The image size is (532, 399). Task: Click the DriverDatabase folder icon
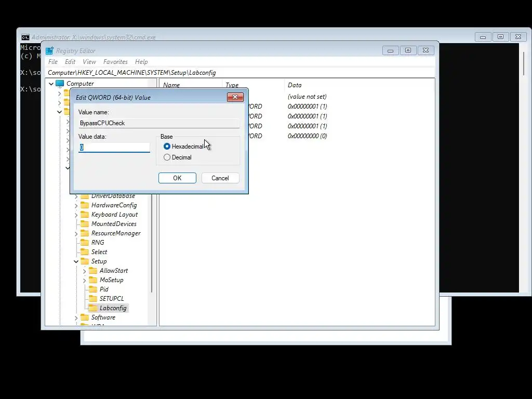point(85,196)
